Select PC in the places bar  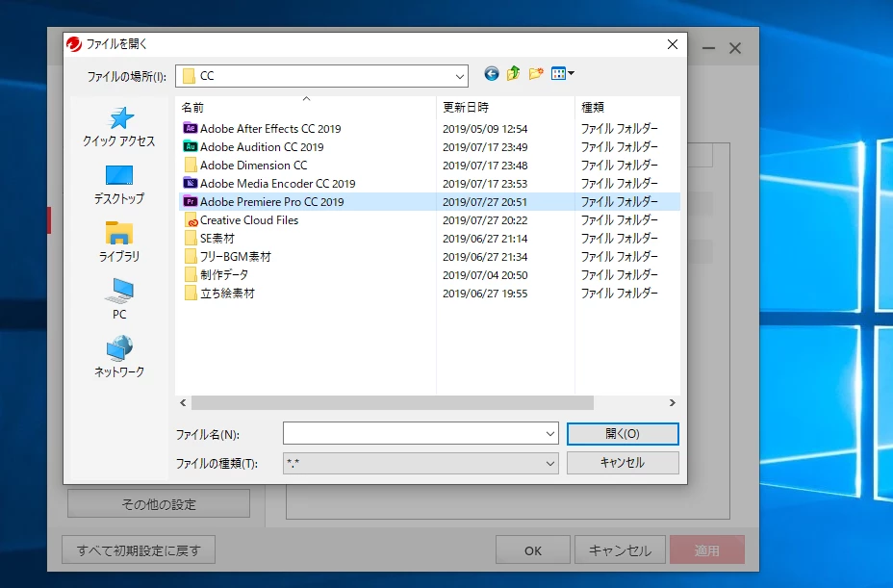click(119, 299)
